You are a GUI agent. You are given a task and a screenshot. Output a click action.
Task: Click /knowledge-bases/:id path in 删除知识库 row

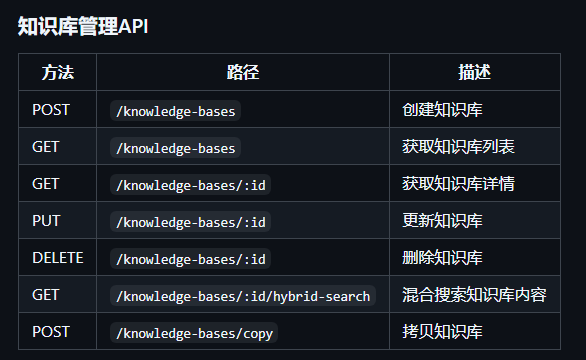point(190,259)
